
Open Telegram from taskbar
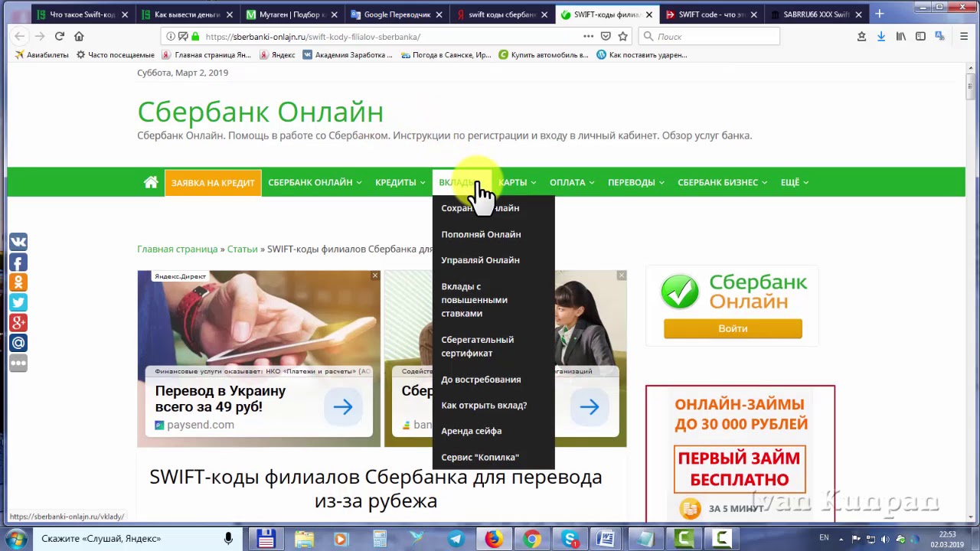point(456,539)
